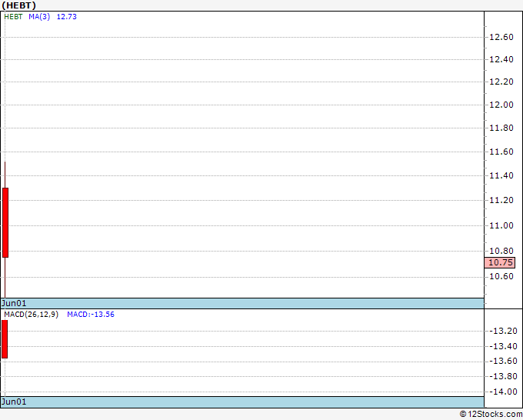Click the -13.40 MACD axis label
This screenshot has height=420, width=523.
503,346
